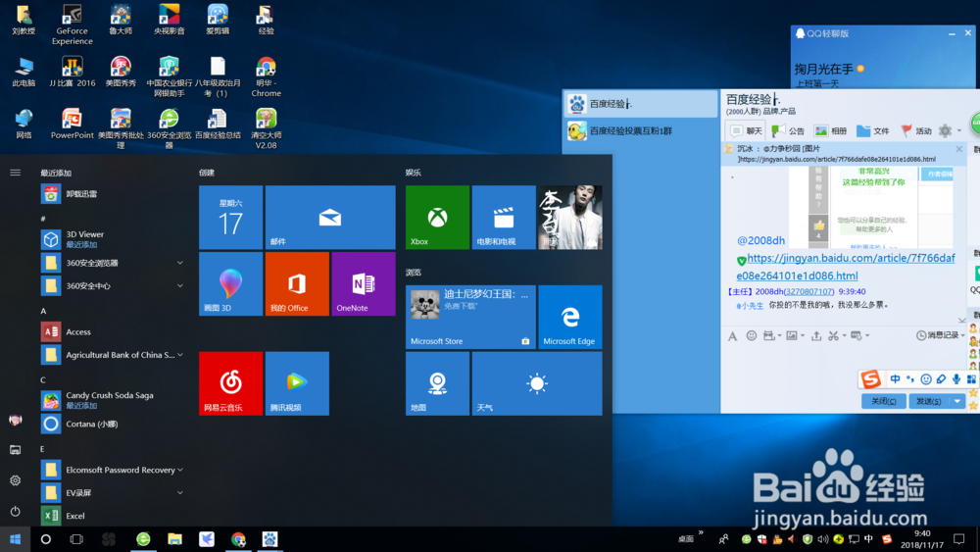The image size is (980, 552).
Task: Expand the Elcomsoft Password Recovery folder
Action: click(113, 470)
